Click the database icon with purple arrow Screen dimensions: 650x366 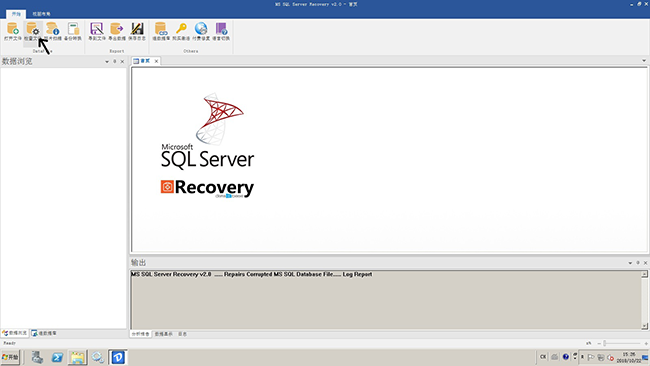point(116,29)
